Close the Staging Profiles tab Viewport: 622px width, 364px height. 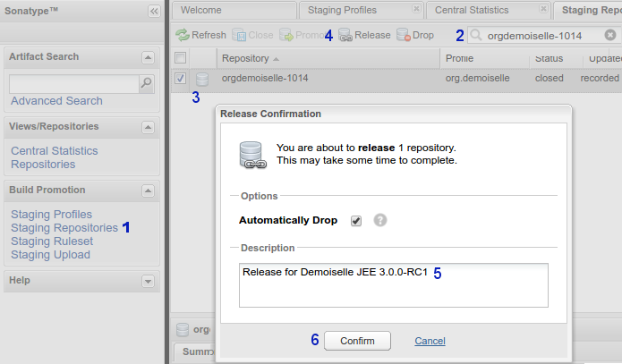point(416,10)
